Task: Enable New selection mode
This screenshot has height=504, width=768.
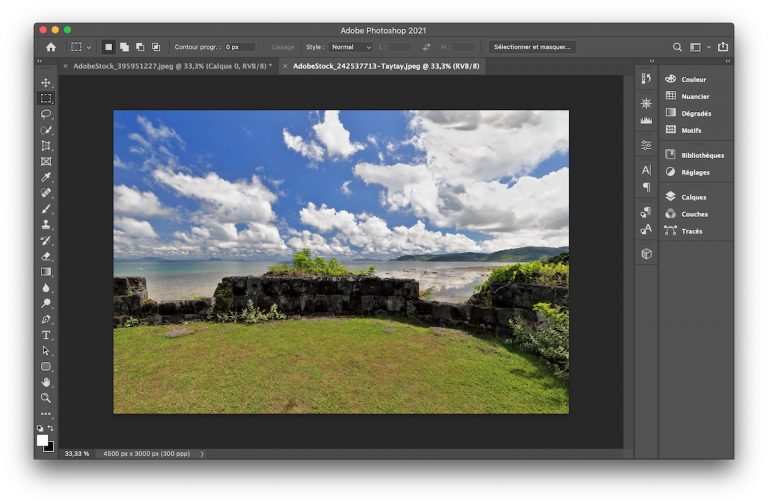Action: pyautogui.click(x=109, y=47)
